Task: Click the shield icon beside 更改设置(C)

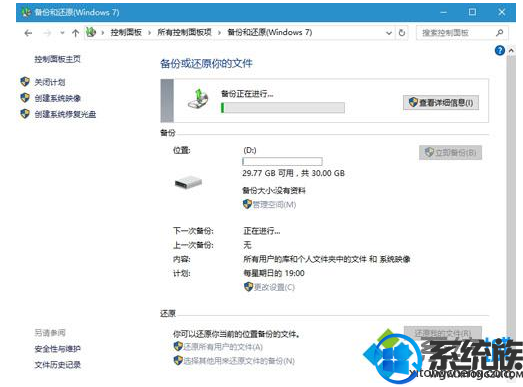Action: 248,287
